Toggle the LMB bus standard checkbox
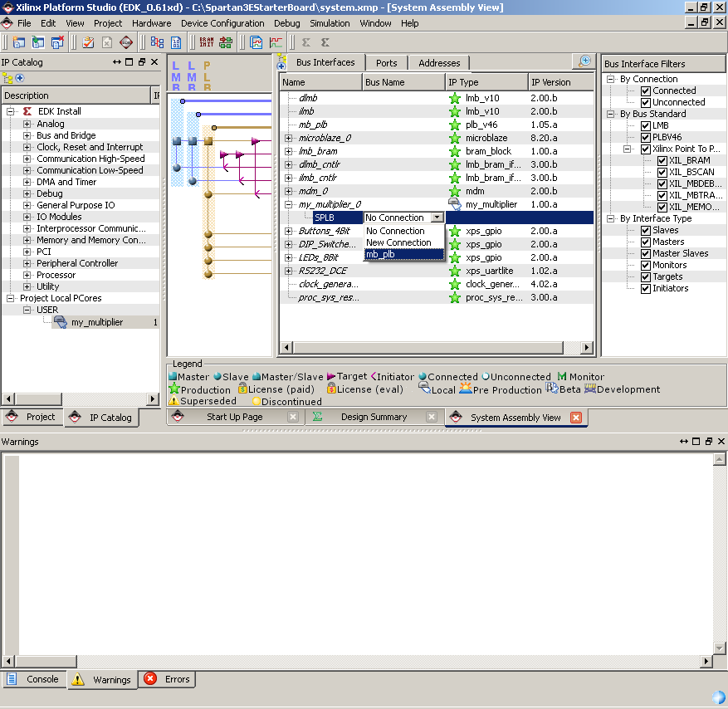Screen dimensions: 728x709 click(x=645, y=126)
